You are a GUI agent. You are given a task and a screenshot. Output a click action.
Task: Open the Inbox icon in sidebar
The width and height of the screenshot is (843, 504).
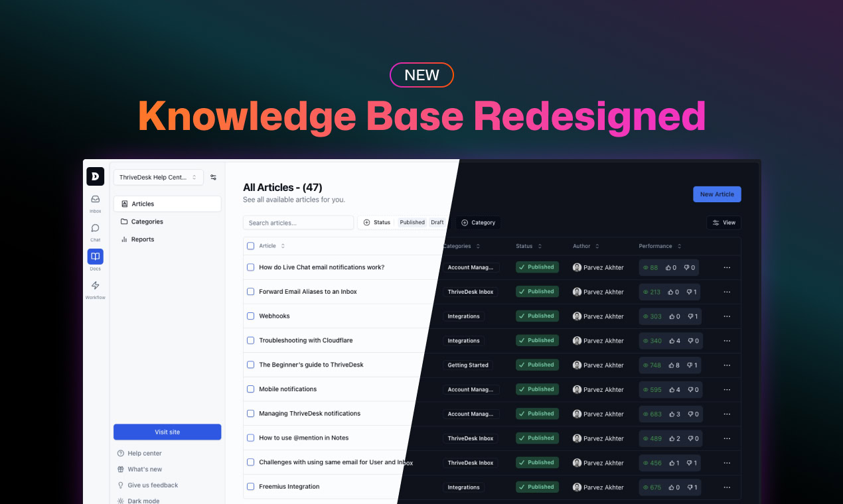[96, 200]
